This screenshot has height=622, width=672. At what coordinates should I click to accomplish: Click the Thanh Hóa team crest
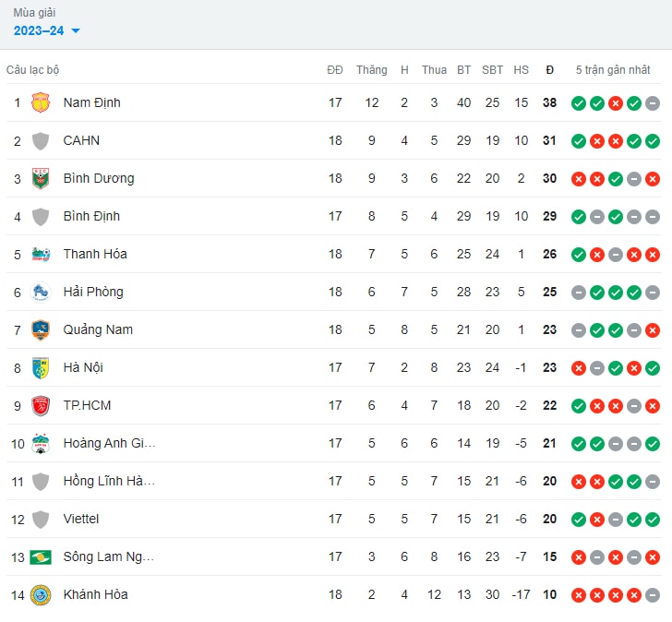tap(41, 254)
